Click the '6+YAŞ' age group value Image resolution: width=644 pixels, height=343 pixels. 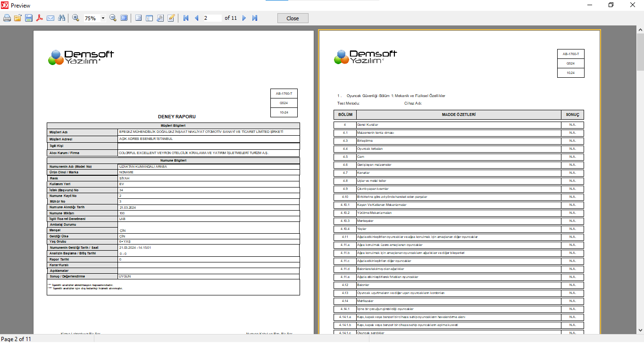click(x=125, y=241)
